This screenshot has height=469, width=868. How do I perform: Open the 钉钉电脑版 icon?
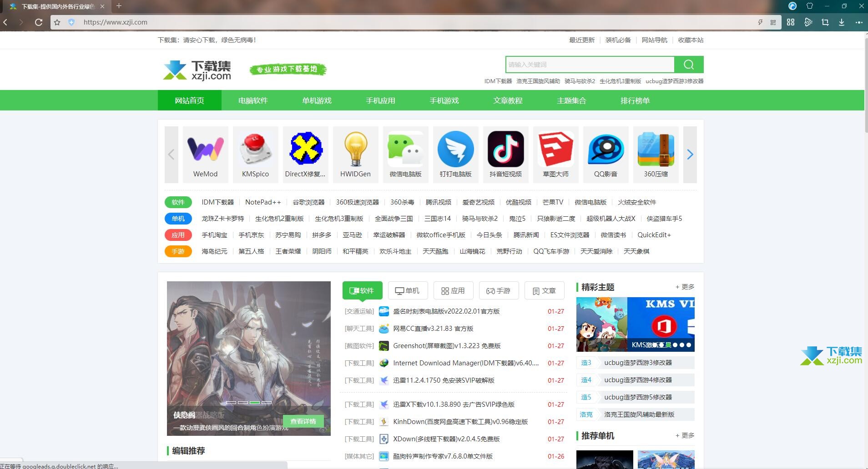point(455,149)
